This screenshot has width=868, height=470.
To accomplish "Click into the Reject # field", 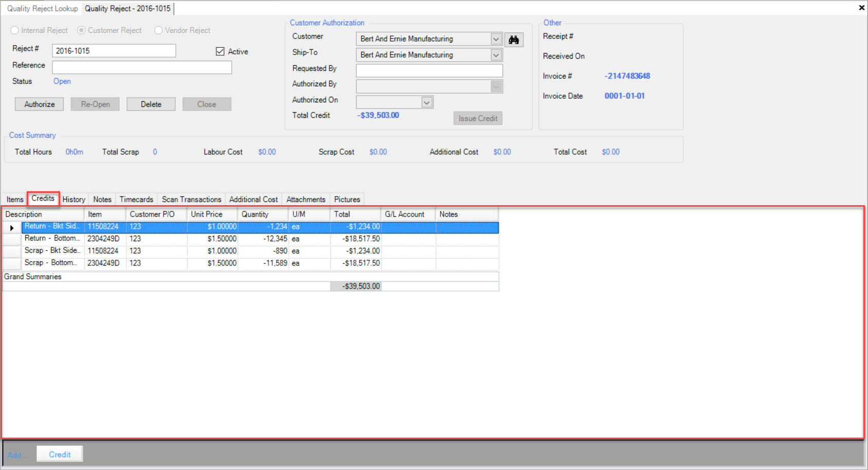I will [x=114, y=51].
